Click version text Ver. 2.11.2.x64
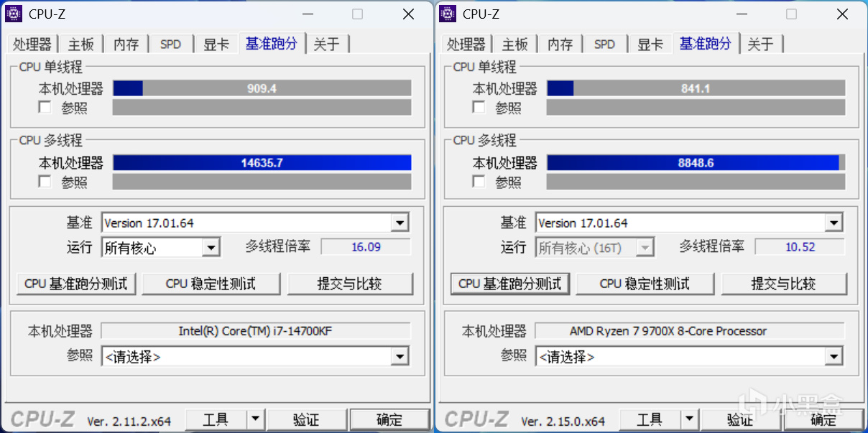 coord(129,422)
